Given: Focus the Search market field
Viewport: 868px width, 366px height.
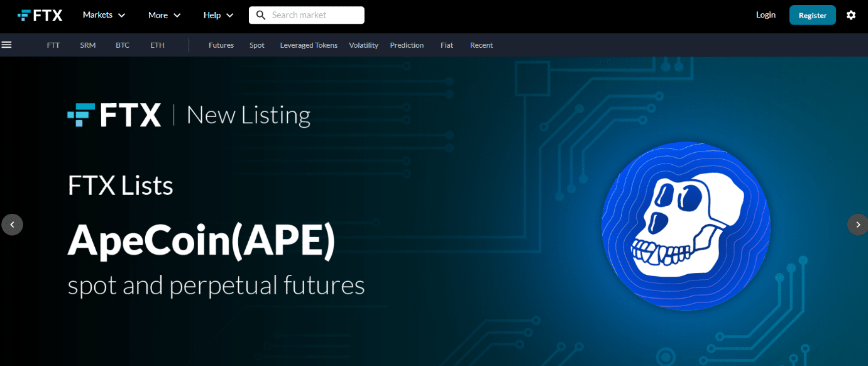Looking at the screenshot, I should coord(307,15).
